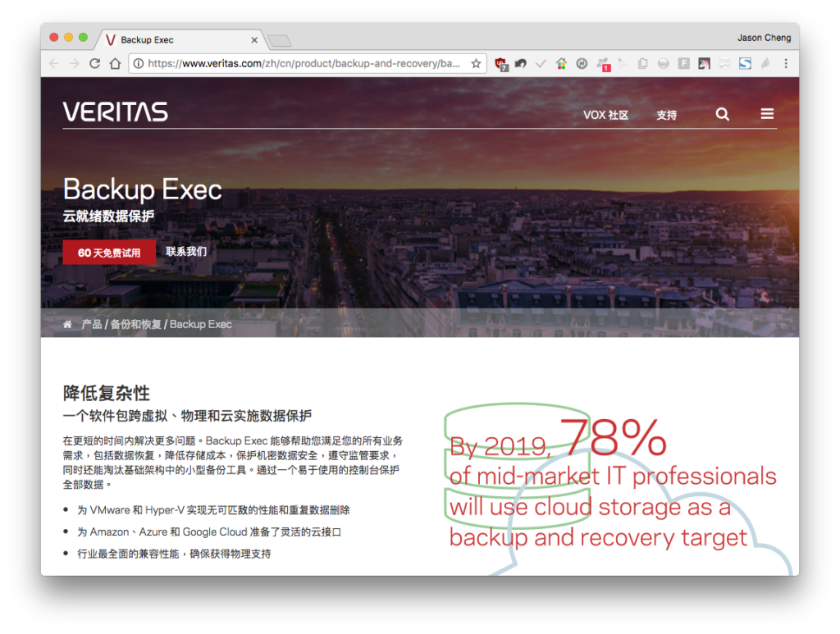This screenshot has width=840, height=634.
Task: Bookmark page with the star icon
Action: (476, 64)
